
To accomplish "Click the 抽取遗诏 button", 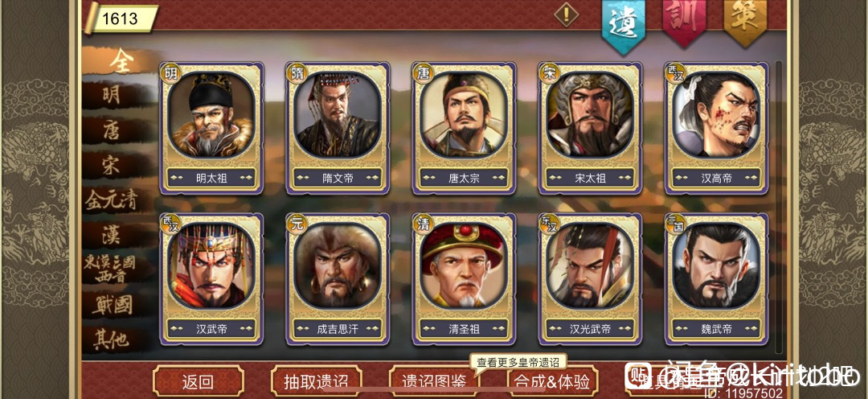I will click(316, 382).
